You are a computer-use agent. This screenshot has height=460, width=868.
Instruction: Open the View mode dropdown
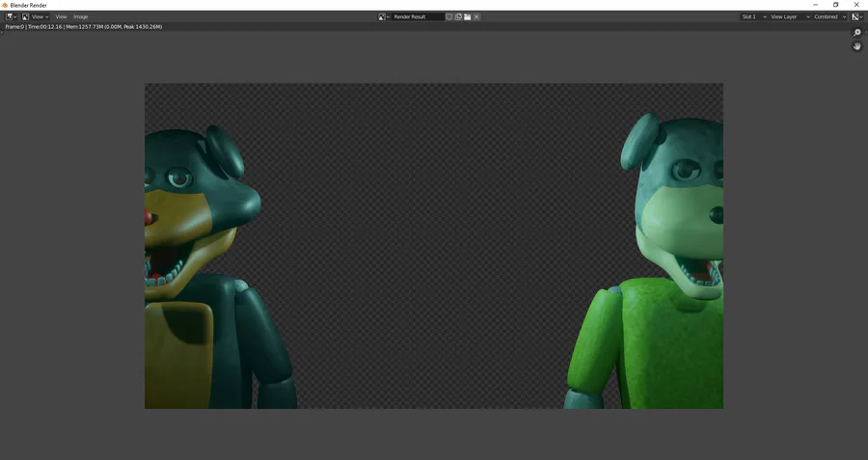coord(36,16)
